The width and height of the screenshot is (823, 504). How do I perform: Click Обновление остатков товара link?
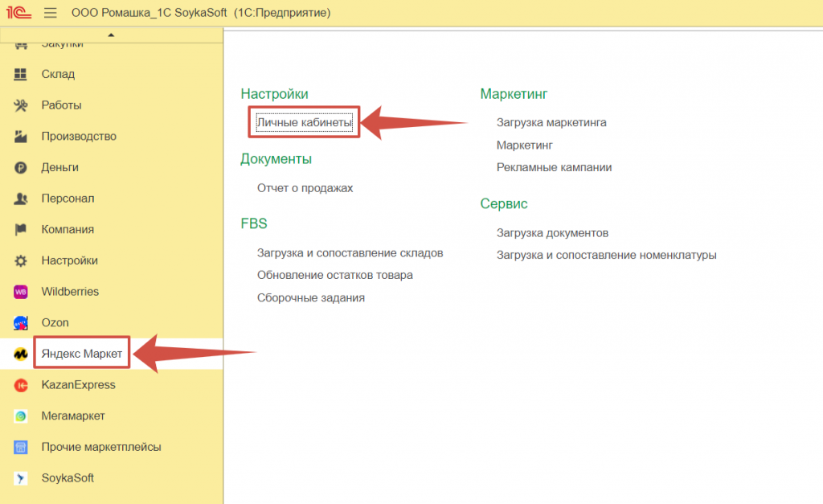click(x=334, y=275)
